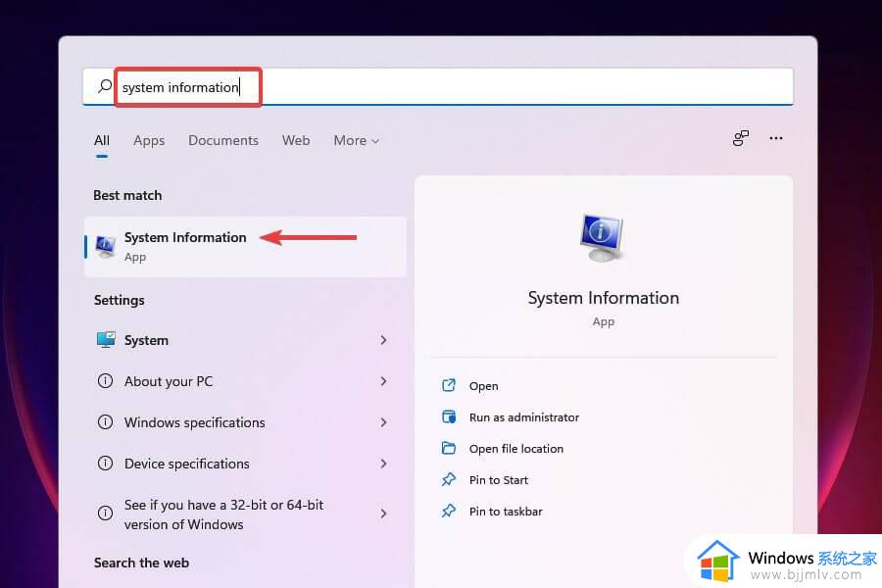Screen dimensions: 882x588
Task: Open the 32-bit or 64-bit version result
Action: [x=245, y=514]
